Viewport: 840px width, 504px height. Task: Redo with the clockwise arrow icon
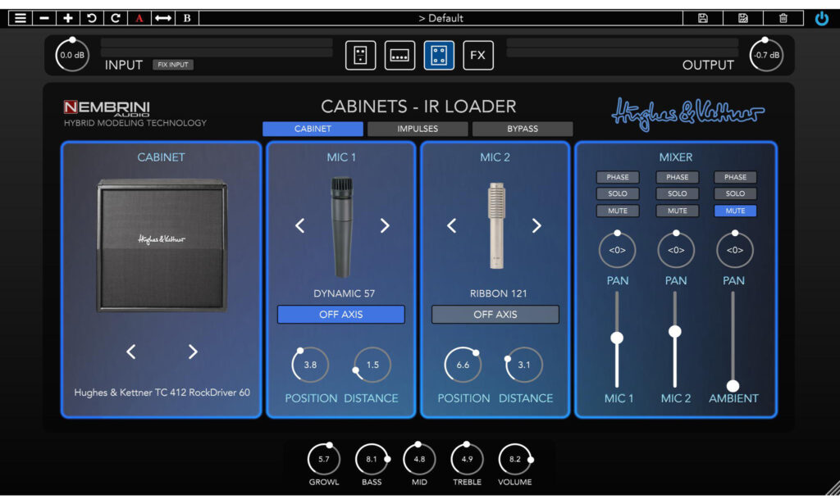point(115,18)
